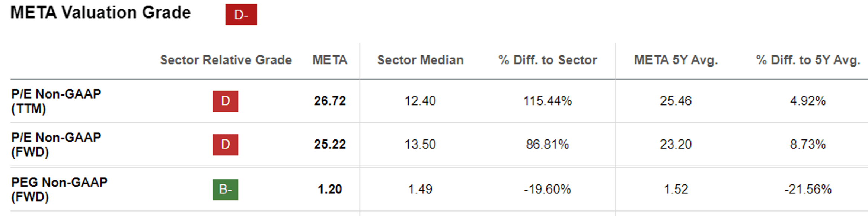The width and height of the screenshot is (868, 216).
Task: Click META's TTM P/E value 26.72
Action: (x=330, y=101)
